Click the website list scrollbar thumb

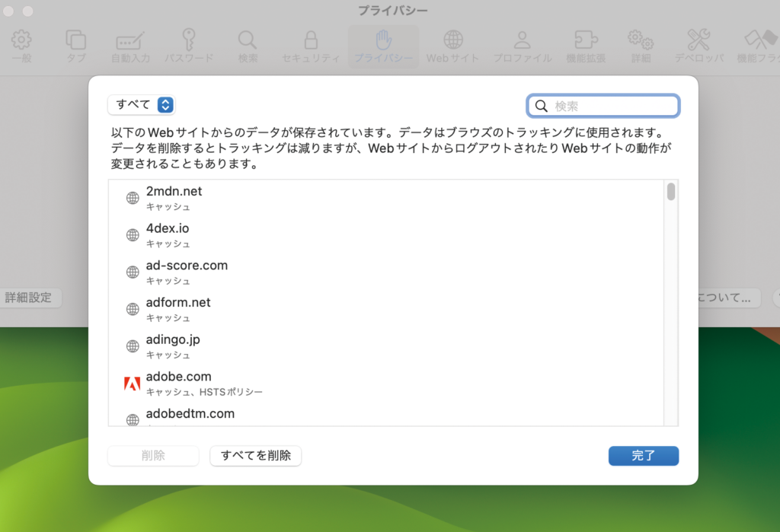coord(671,192)
